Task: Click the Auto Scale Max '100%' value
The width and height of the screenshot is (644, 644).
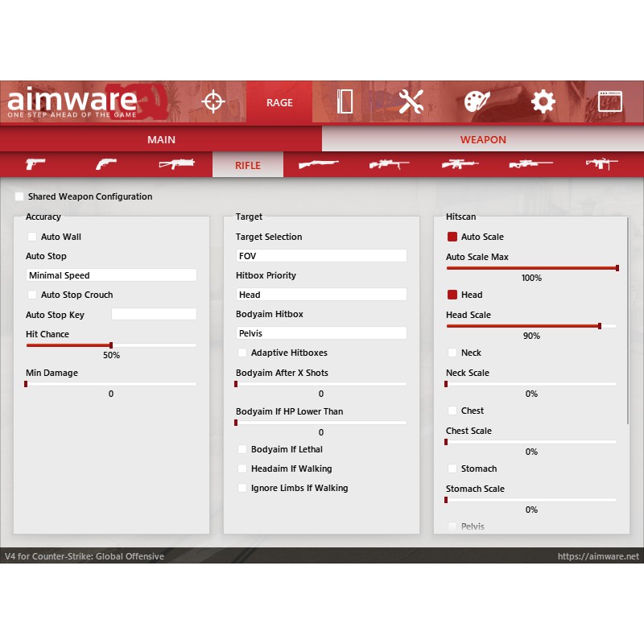Action: click(531, 278)
